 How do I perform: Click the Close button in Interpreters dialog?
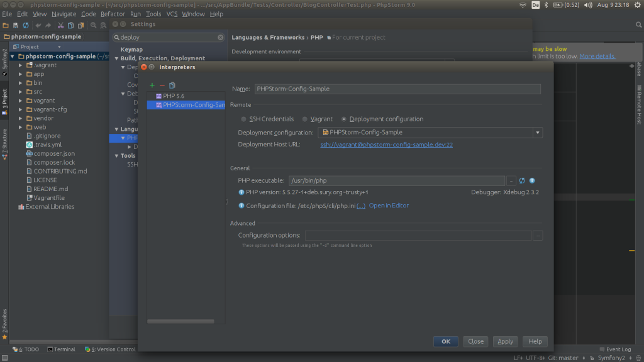(475, 341)
